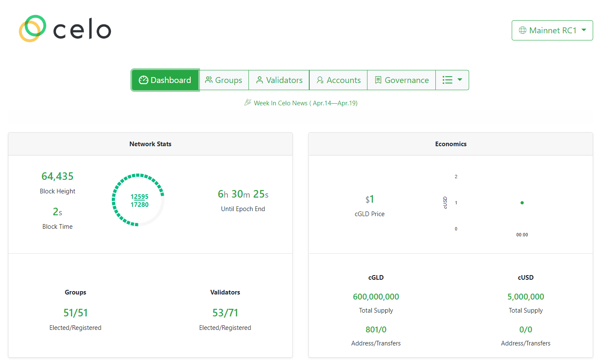The width and height of the screenshot is (602, 364).
Task: Open the Groups tab
Action: coord(224,80)
